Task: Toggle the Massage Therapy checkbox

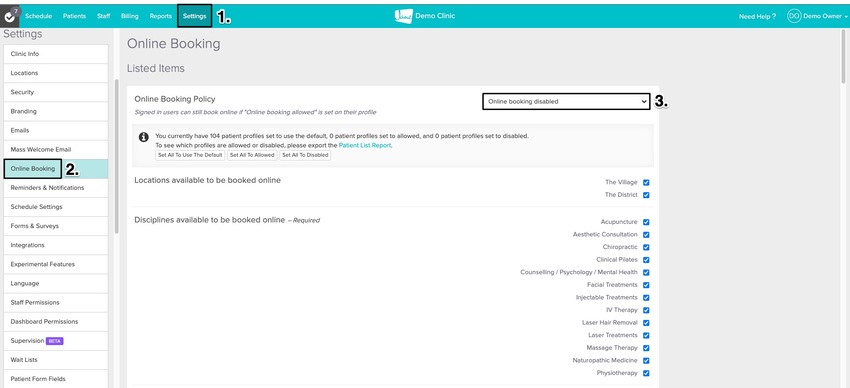Action: pos(646,348)
